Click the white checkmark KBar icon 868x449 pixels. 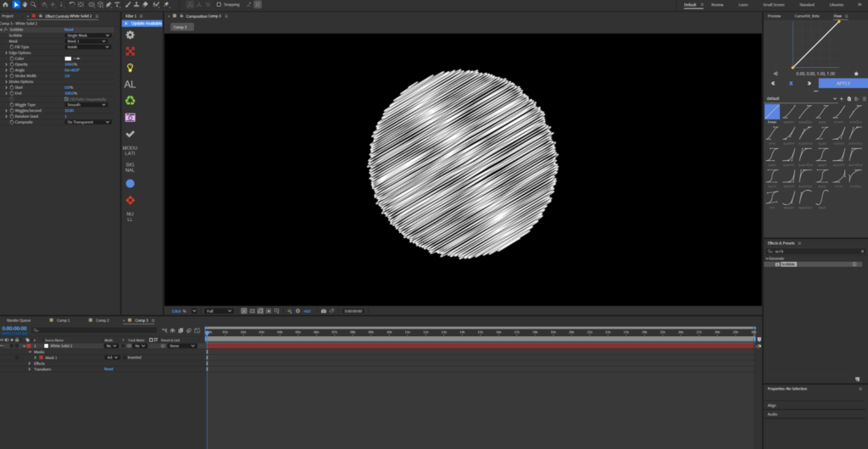coord(130,134)
